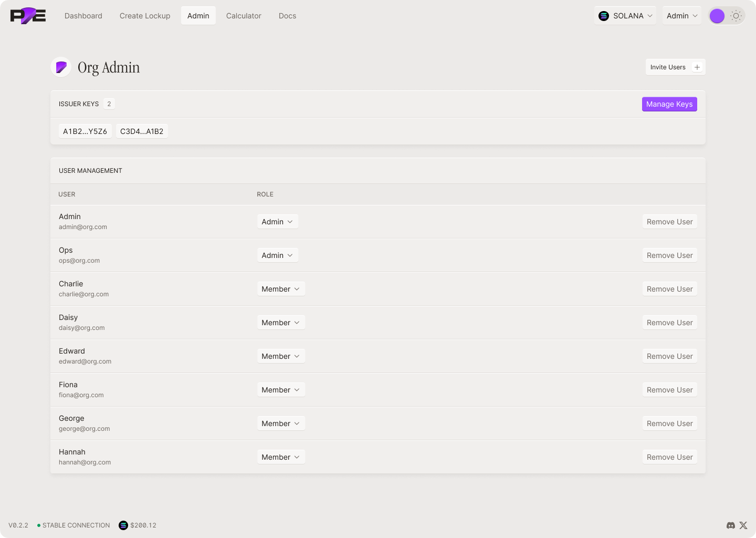The width and height of the screenshot is (756, 538).
Task: Toggle the light/dark theme switch
Action: (727, 16)
